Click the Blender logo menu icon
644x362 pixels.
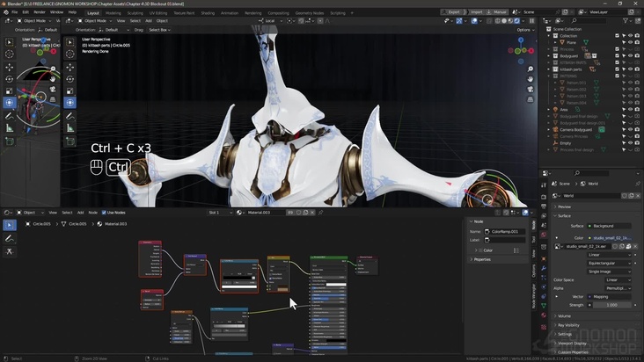(x=6, y=12)
